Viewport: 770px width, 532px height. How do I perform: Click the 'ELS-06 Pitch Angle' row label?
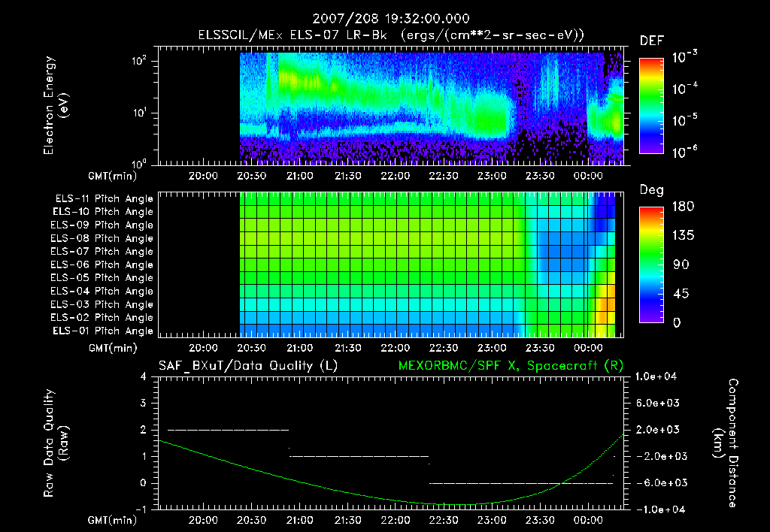click(x=102, y=265)
